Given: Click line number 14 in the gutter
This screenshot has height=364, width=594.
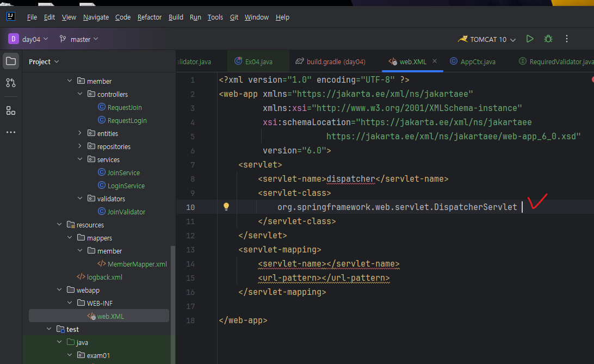Looking at the screenshot, I should pyautogui.click(x=190, y=264).
